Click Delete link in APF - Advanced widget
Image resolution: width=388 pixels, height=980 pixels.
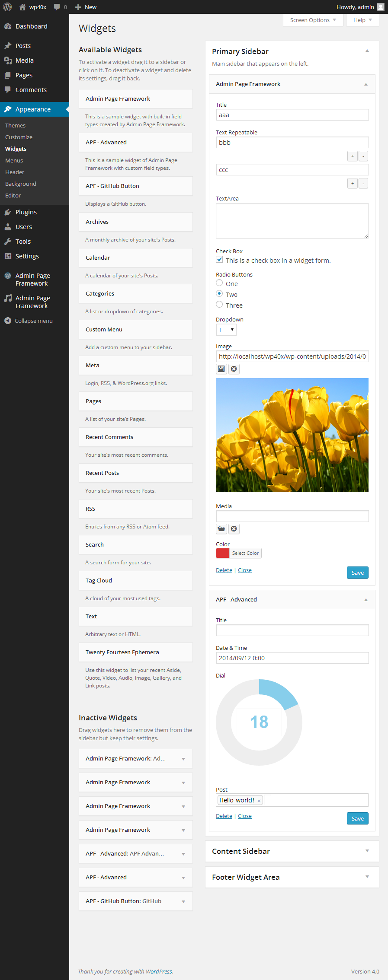pyautogui.click(x=224, y=816)
